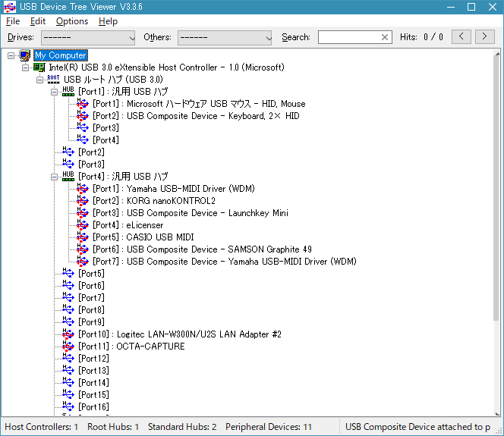Click the Intel host controller chip icon
Viewport: 504px width, 436px height.
click(x=39, y=67)
